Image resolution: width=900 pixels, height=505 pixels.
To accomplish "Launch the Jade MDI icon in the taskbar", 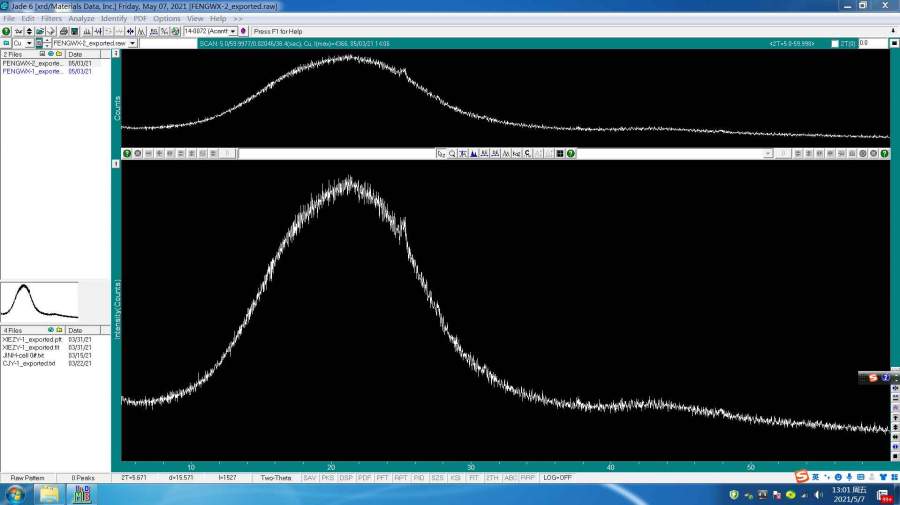I will [x=82, y=495].
